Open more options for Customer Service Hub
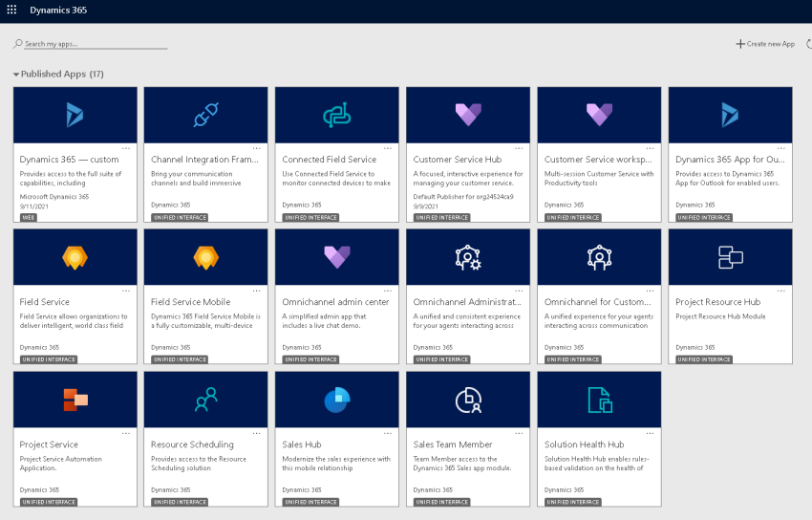The height and width of the screenshot is (520, 812). (519, 149)
